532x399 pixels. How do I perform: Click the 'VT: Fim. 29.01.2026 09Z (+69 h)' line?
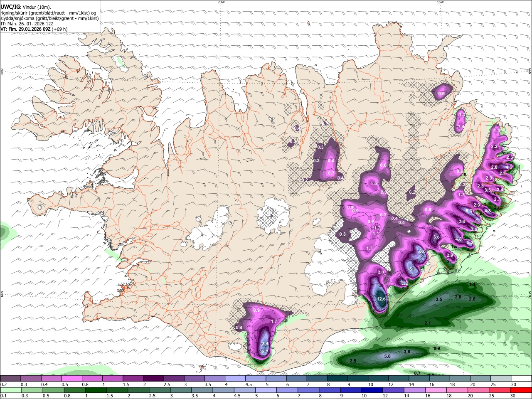[x=34, y=29]
